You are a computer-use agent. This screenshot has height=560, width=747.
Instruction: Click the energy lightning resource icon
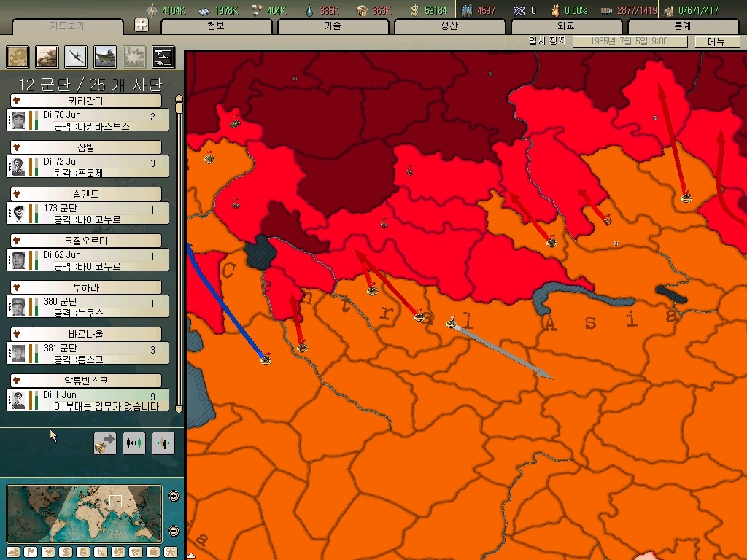tap(152, 10)
